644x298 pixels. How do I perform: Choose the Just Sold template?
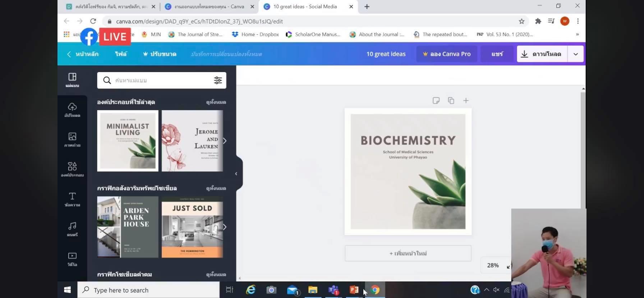tap(192, 227)
